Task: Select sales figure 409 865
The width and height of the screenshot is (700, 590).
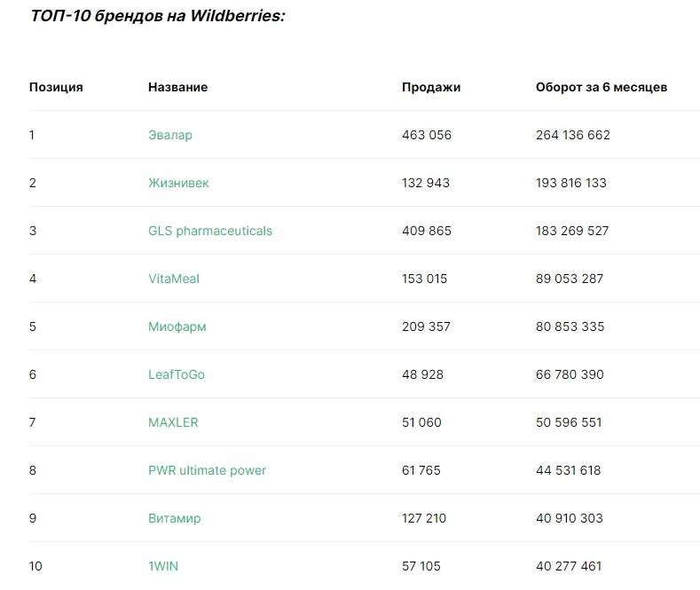Action: pyautogui.click(x=427, y=231)
